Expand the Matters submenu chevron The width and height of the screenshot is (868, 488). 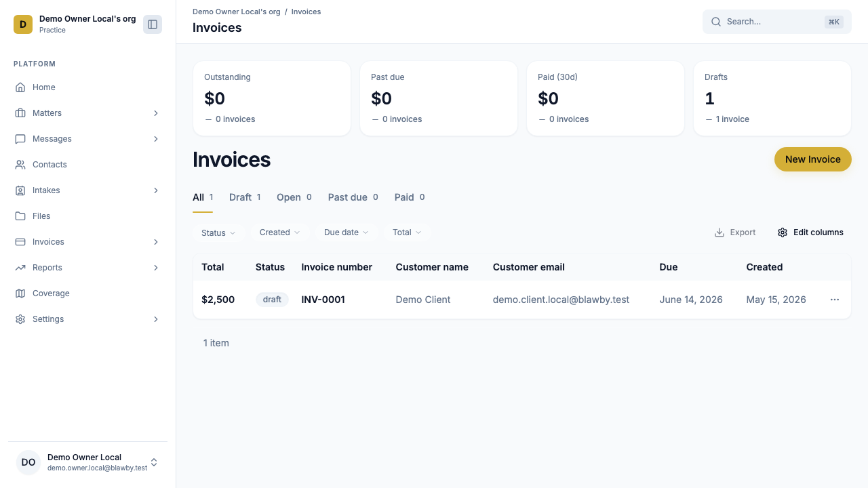pos(156,113)
